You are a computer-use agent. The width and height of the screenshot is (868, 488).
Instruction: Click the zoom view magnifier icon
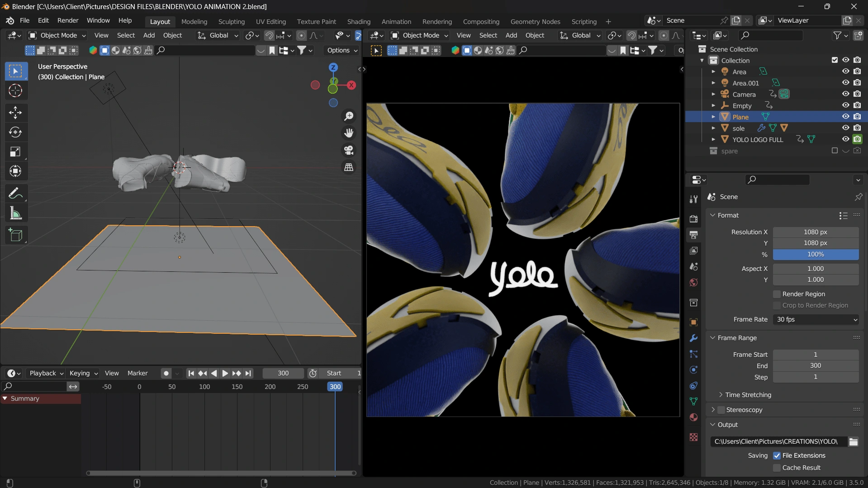[349, 116]
